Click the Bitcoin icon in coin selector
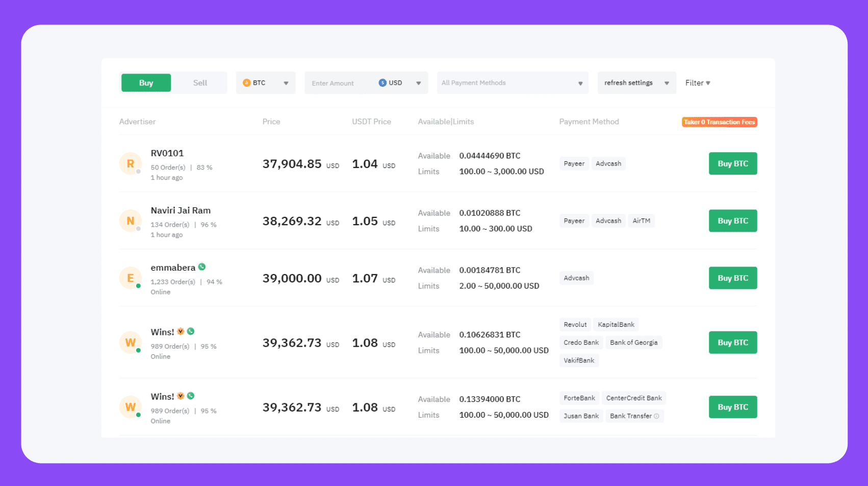 click(246, 83)
